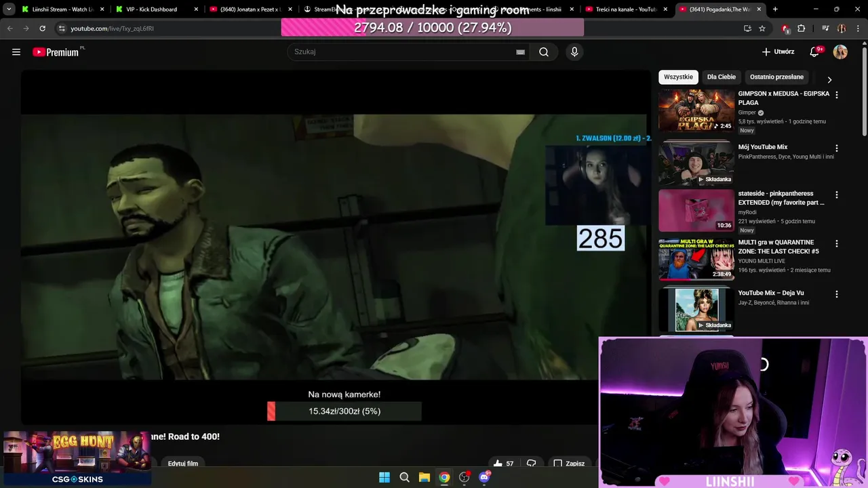Viewport: 868px width, 488px height.
Task: Select the Ostatnio przesłane filter chip
Action: coord(776,77)
